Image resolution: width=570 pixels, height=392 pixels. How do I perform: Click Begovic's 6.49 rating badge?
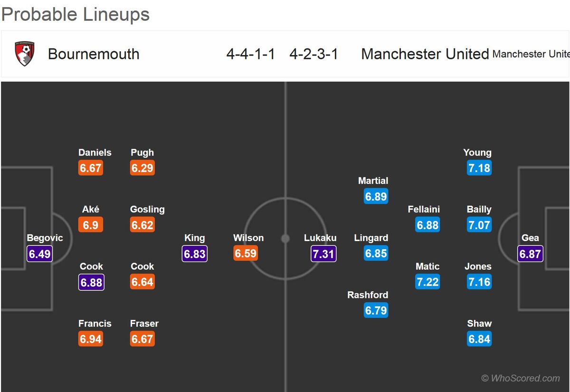[x=39, y=253]
